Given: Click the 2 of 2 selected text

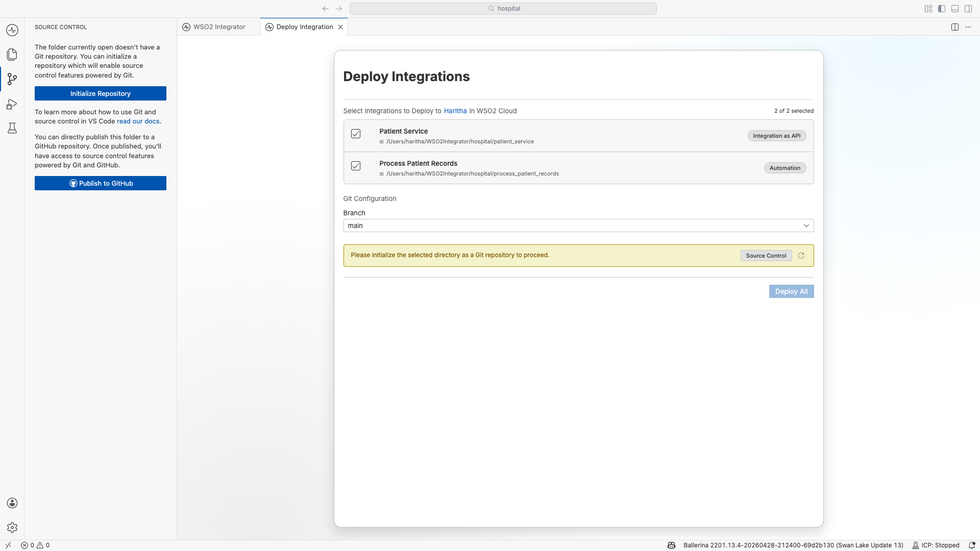Looking at the screenshot, I should pyautogui.click(x=794, y=111).
